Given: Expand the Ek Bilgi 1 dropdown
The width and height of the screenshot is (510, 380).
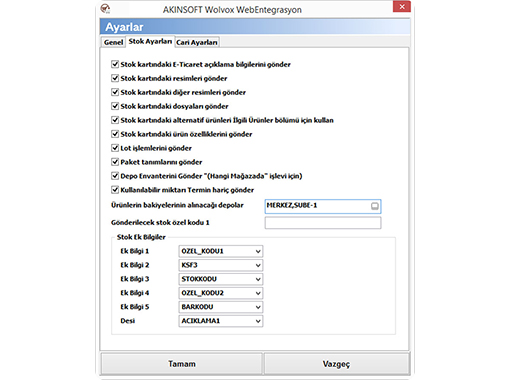Looking at the screenshot, I should (x=258, y=251).
